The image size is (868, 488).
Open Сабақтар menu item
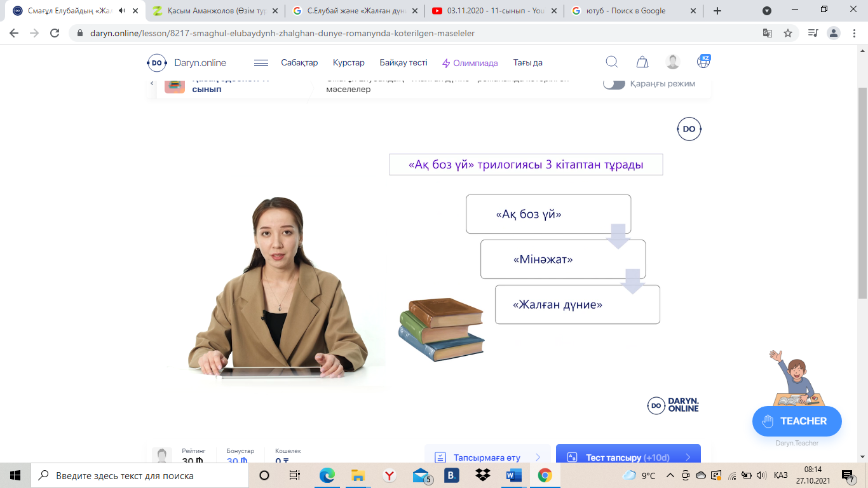pos(299,62)
